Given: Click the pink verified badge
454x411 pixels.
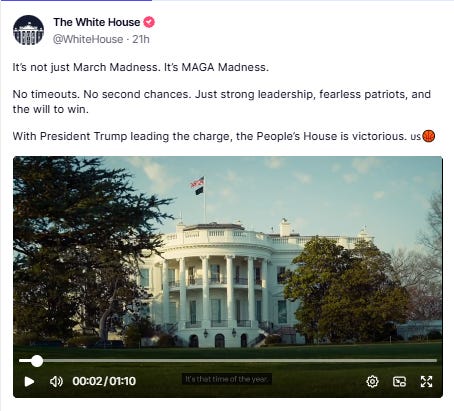Looking at the screenshot, I should 149,22.
